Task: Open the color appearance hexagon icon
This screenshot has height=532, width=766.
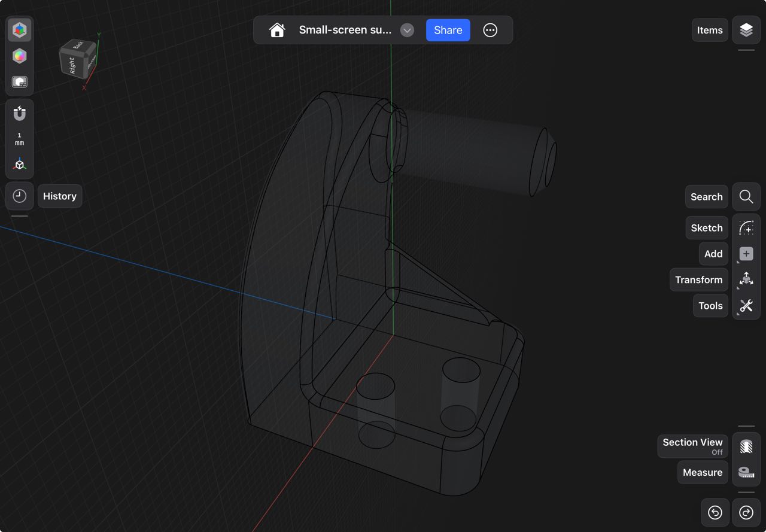Action: point(20,56)
